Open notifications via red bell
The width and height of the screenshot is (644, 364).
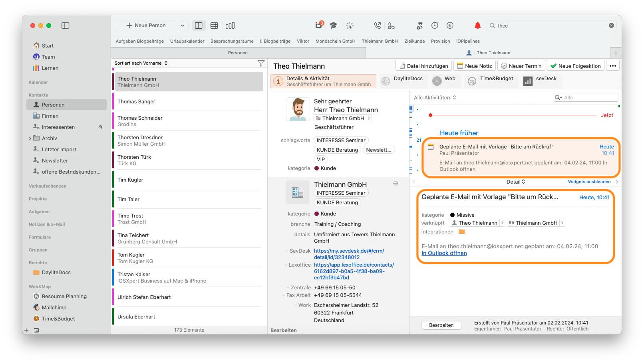pyautogui.click(x=477, y=26)
